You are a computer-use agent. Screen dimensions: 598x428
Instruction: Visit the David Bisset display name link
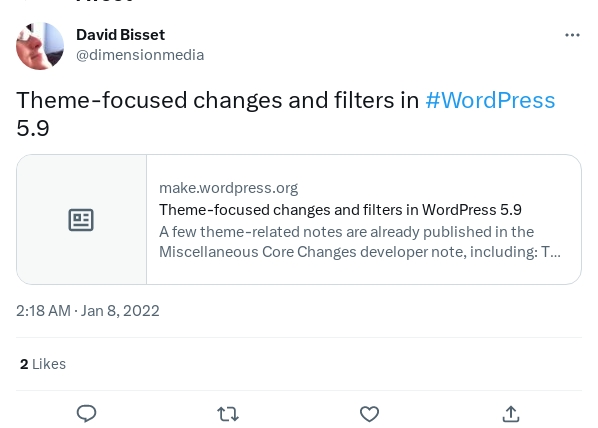tap(121, 35)
